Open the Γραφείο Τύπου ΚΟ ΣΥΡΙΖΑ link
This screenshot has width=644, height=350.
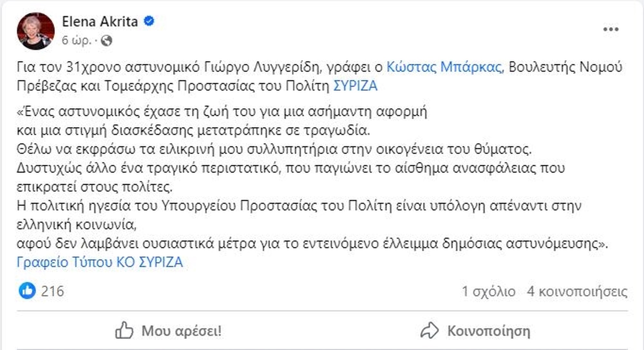(x=100, y=262)
